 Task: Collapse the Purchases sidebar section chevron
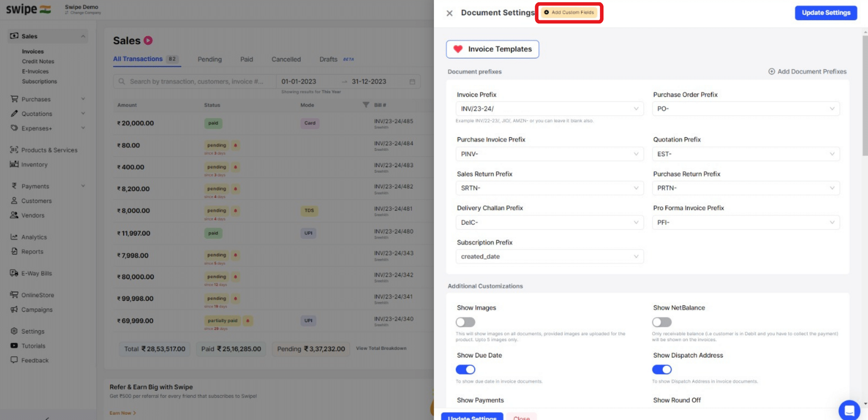83,98
